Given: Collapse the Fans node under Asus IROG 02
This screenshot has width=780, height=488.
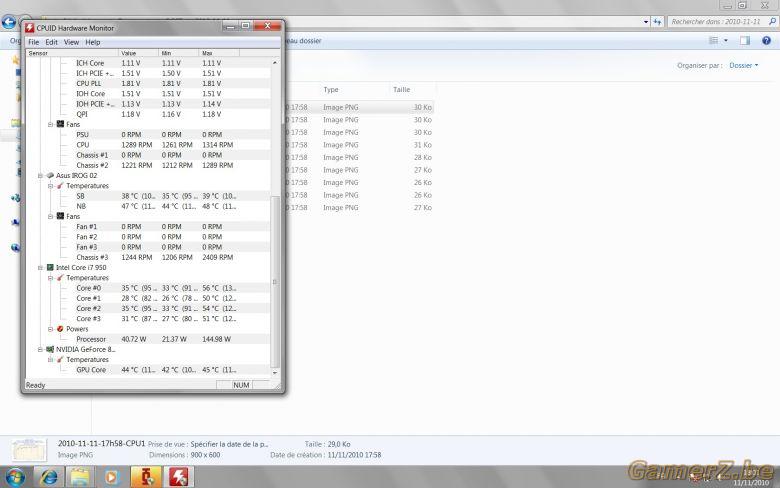Looking at the screenshot, I should (x=50, y=216).
